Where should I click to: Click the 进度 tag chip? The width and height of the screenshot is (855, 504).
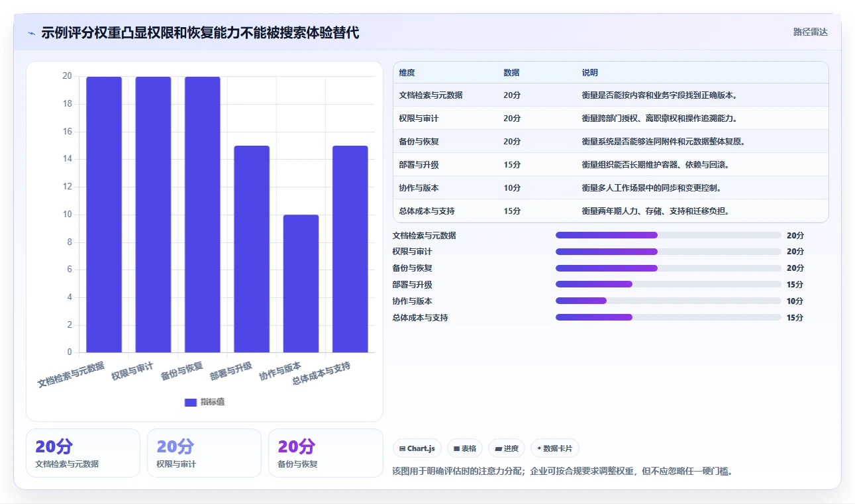(x=507, y=448)
